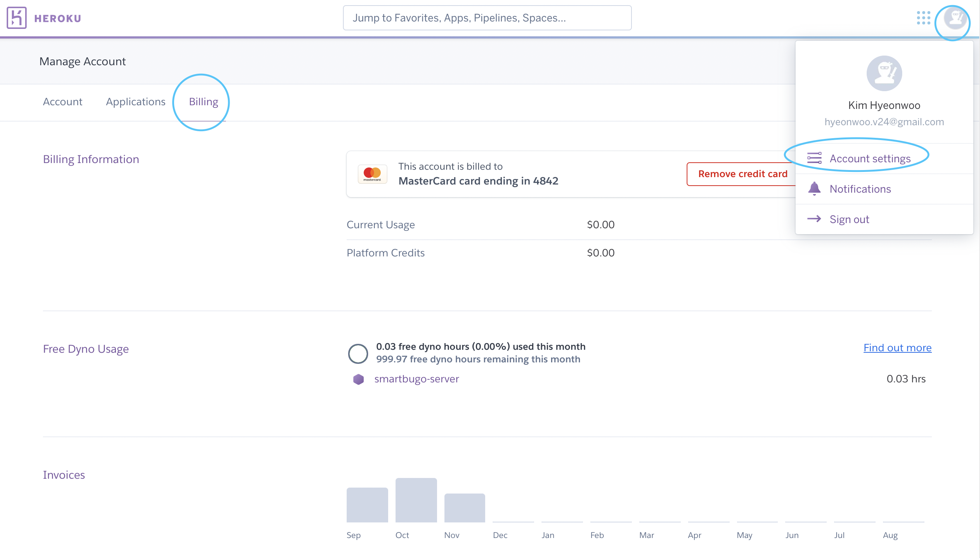
Task: Switch to the Account tab
Action: pos(63,102)
